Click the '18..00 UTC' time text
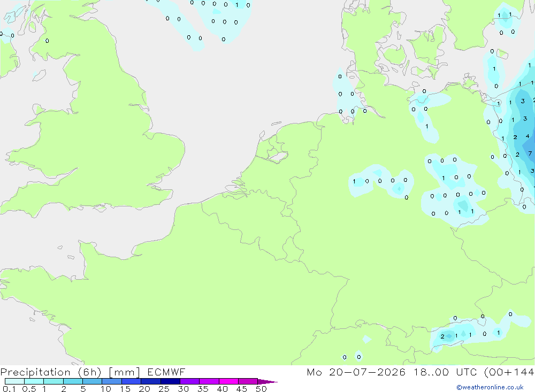 coord(445,372)
